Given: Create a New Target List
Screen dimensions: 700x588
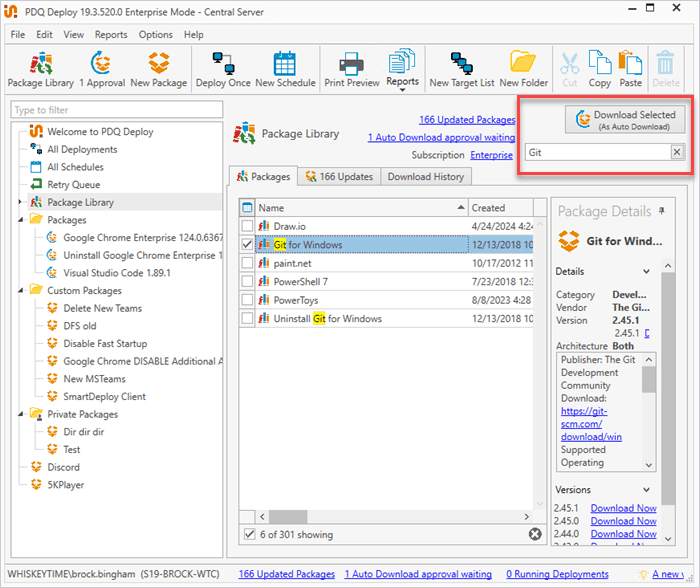Looking at the screenshot, I should (x=462, y=70).
